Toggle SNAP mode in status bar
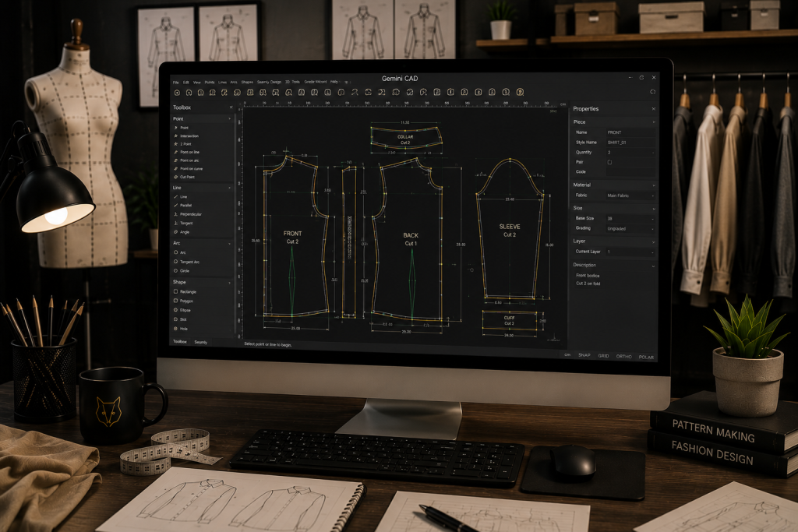The image size is (798, 532). pyautogui.click(x=584, y=355)
